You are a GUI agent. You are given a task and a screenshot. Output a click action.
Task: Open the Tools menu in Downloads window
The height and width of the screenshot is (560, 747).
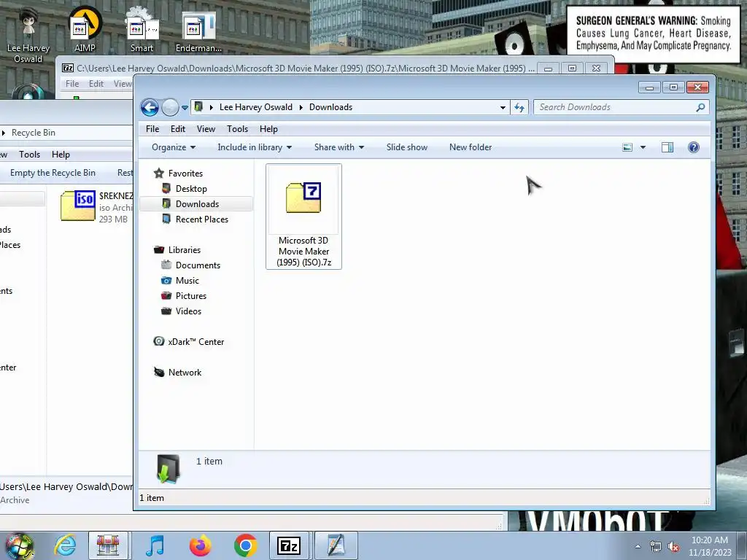click(237, 129)
